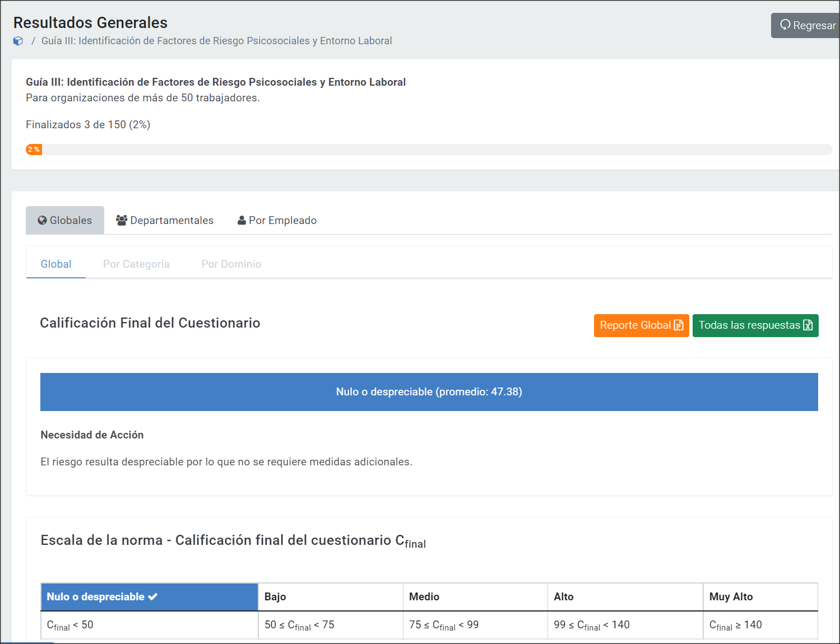
Task: Click the Resultados Generales page title
Action: (x=90, y=22)
